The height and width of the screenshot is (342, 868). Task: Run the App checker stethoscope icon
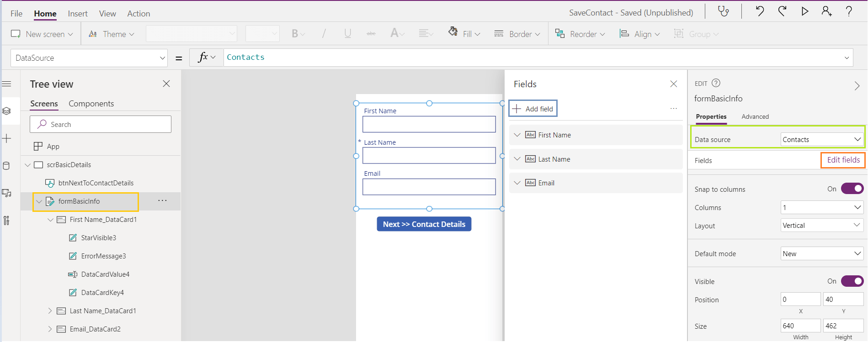tap(723, 11)
